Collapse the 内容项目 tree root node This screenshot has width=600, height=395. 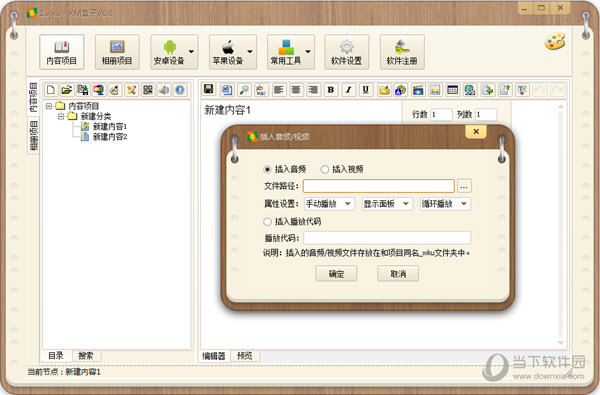[49, 106]
